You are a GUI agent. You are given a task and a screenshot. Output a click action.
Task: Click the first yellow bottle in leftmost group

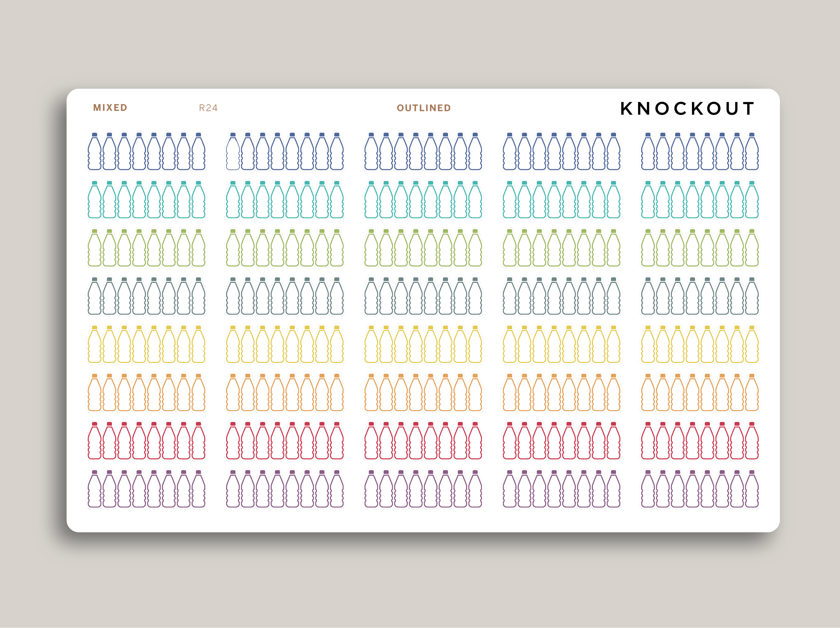[94, 344]
